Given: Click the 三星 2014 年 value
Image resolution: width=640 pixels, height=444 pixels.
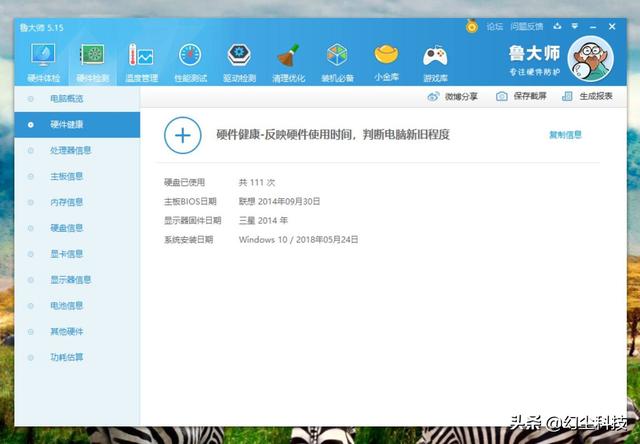Looking at the screenshot, I should (263, 221).
